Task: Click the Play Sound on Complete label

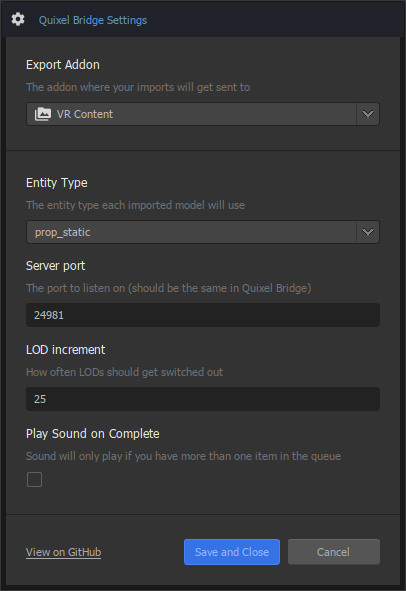Action: click(x=93, y=434)
